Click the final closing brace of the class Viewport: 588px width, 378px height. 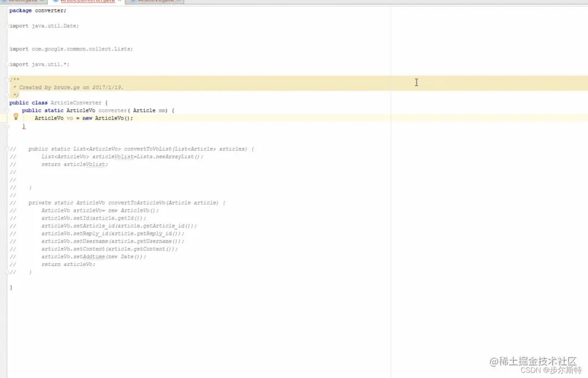pyautogui.click(x=11, y=287)
